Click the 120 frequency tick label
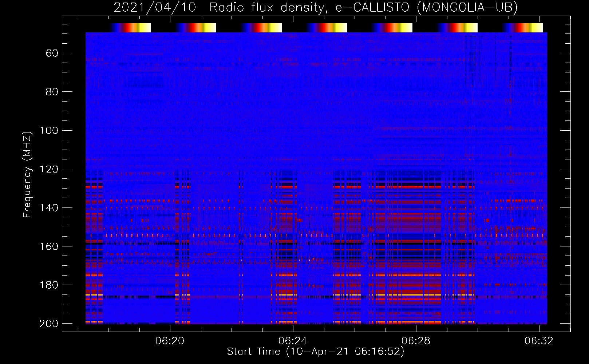This screenshot has width=589, height=364. 49,169
